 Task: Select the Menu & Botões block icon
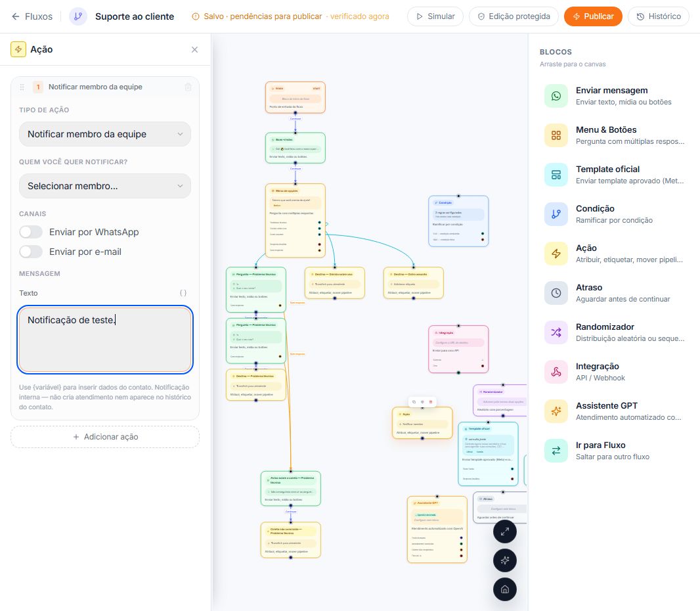556,135
